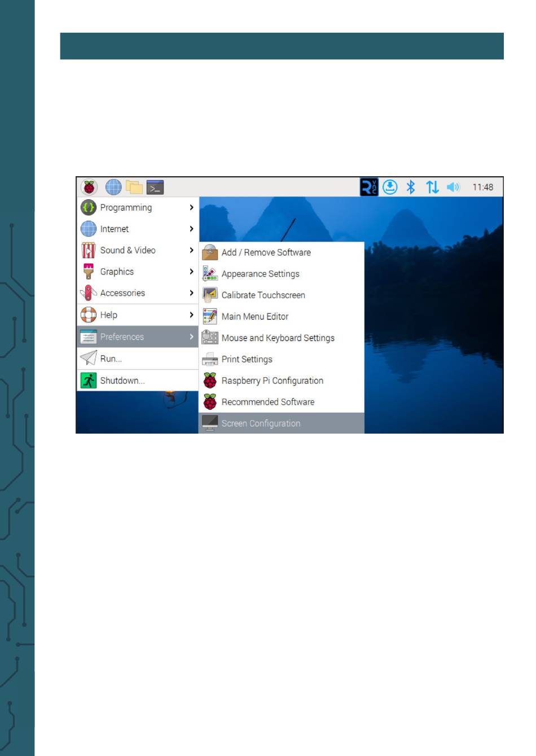Open the network up/down arrows tray icon
Viewport: 536px width, 756px height.
[432, 187]
